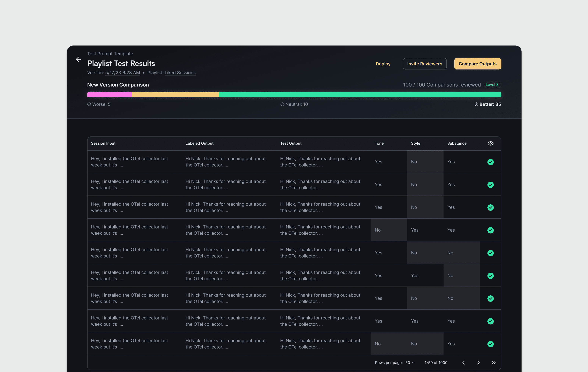Click the Deploy button
This screenshot has width=588, height=372.
[x=383, y=64]
